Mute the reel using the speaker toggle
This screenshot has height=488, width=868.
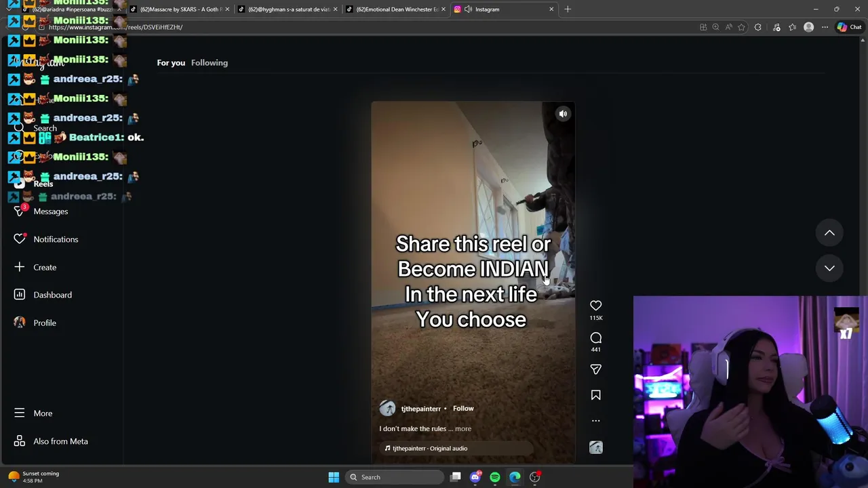[563, 114]
